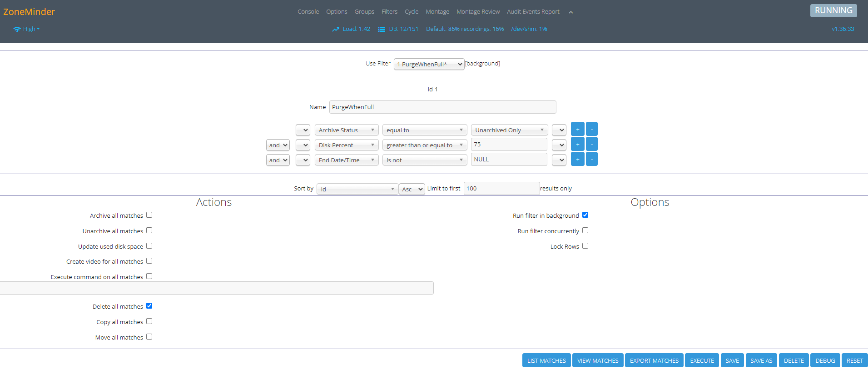The width and height of the screenshot is (868, 385).
Task: Click the database icon next to DB
Action: [x=382, y=30]
